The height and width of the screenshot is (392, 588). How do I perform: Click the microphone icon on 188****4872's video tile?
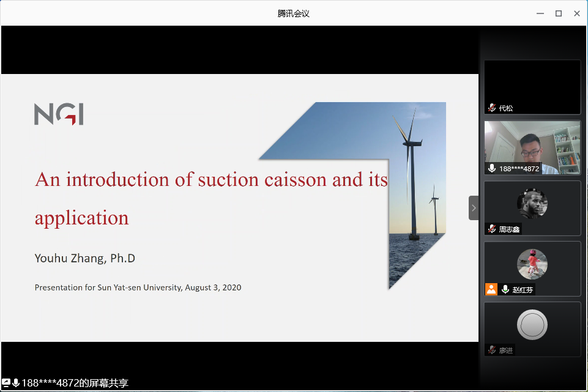click(x=492, y=168)
